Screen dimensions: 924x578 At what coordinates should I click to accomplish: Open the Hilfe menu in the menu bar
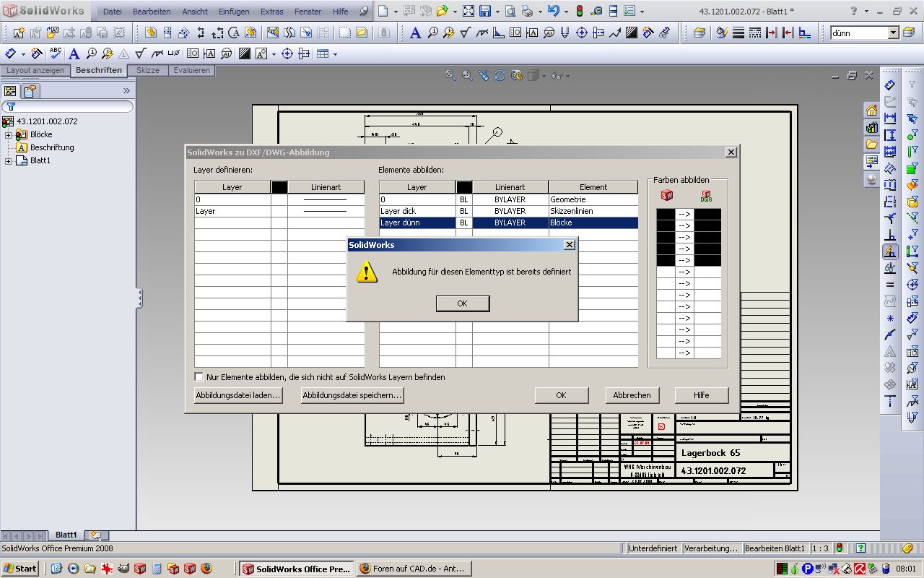click(x=341, y=12)
